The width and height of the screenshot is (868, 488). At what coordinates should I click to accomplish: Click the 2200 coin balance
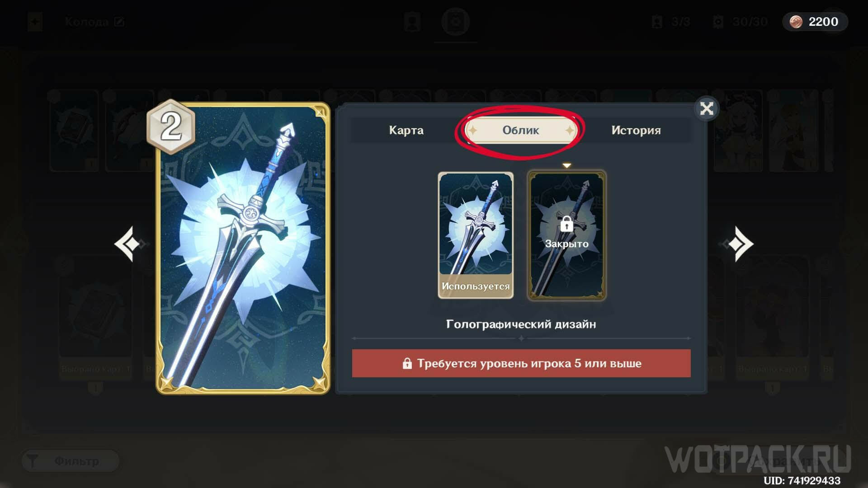(823, 22)
